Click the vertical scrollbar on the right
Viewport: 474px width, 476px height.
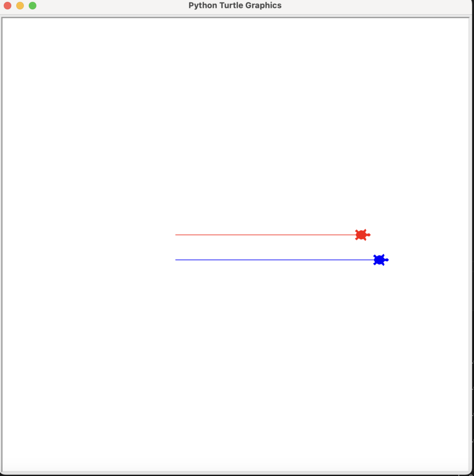[471, 232]
